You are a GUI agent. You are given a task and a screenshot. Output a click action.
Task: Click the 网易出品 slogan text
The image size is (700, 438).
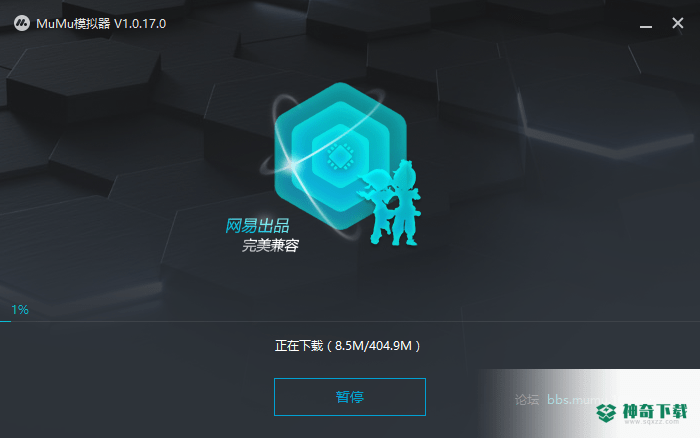coord(257,226)
